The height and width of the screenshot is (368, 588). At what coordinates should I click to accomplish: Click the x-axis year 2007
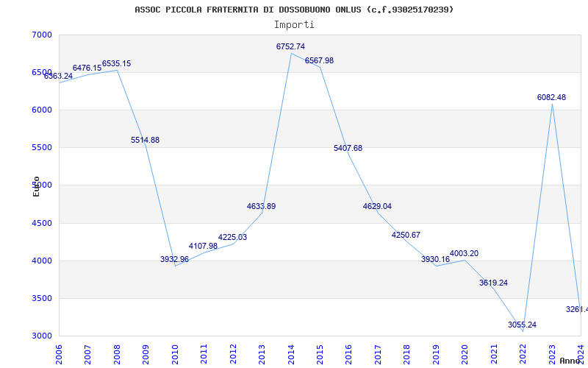87,354
